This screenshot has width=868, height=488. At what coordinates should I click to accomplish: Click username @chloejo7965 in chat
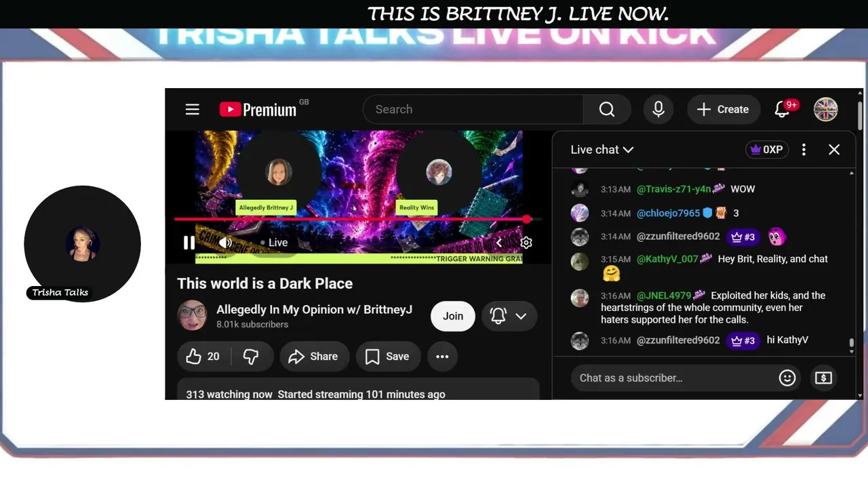pyautogui.click(x=668, y=213)
